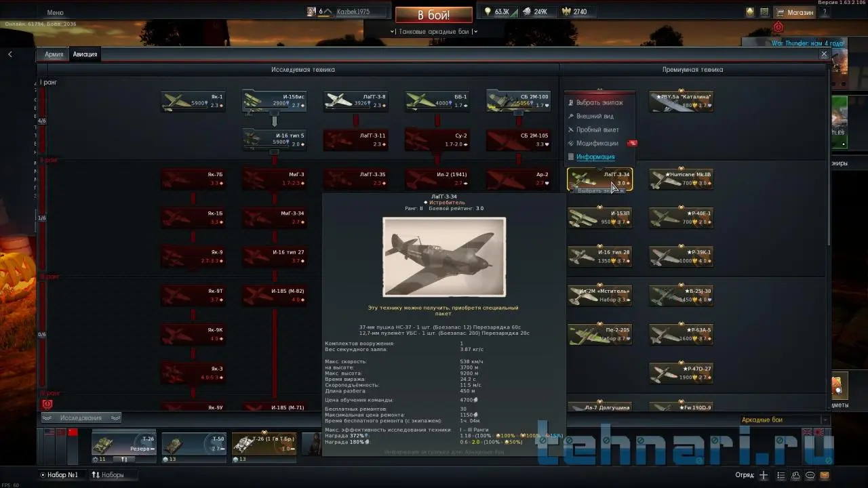Select the locked Як-9 card
Image resolution: width=868 pixels, height=488 pixels.
pyautogui.click(x=193, y=256)
